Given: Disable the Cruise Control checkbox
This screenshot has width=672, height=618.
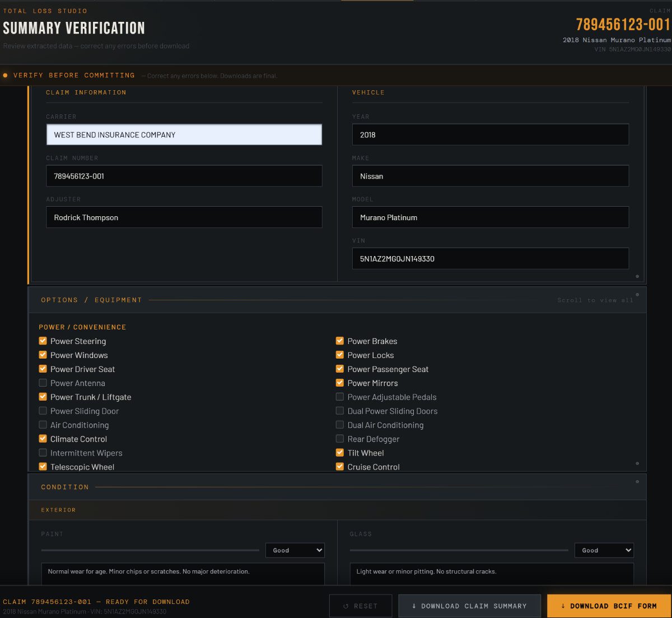Looking at the screenshot, I should 339,466.
